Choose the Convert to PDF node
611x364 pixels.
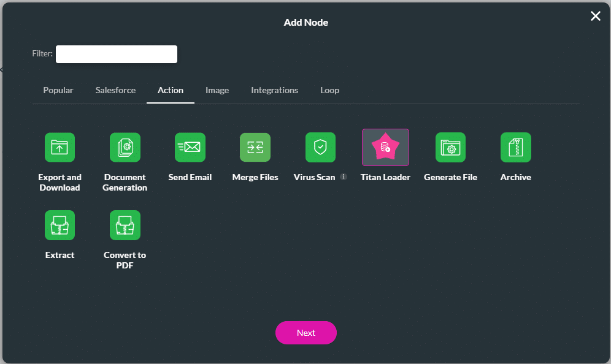[125, 225]
